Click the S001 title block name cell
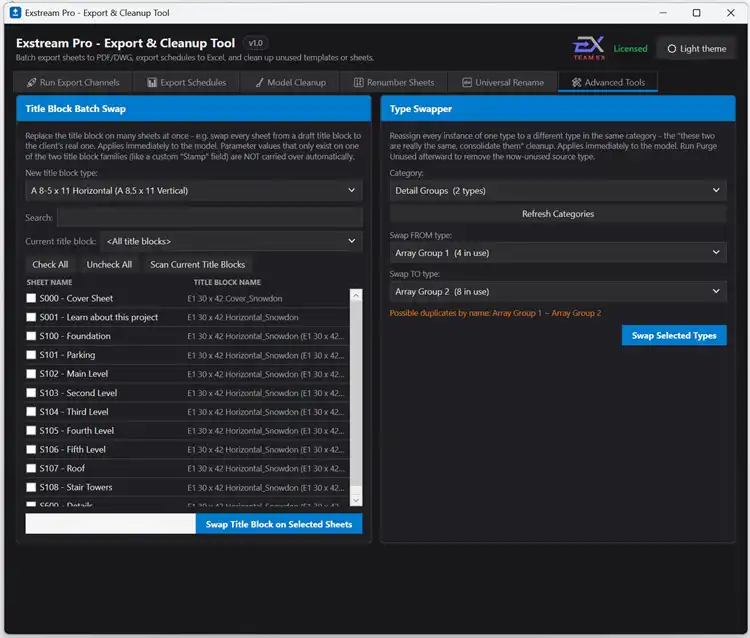Screen dimensions: 750x638 point(243,317)
